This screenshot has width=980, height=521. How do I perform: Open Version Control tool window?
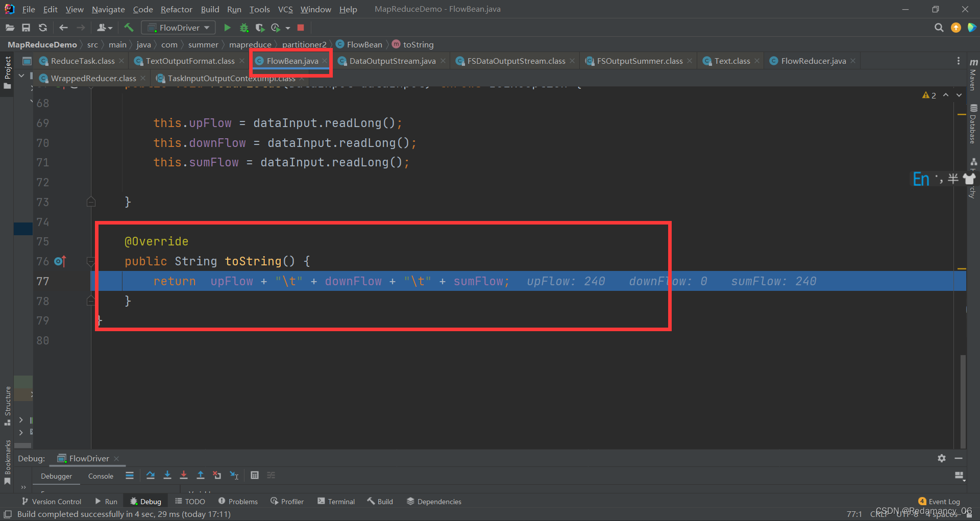pyautogui.click(x=52, y=502)
